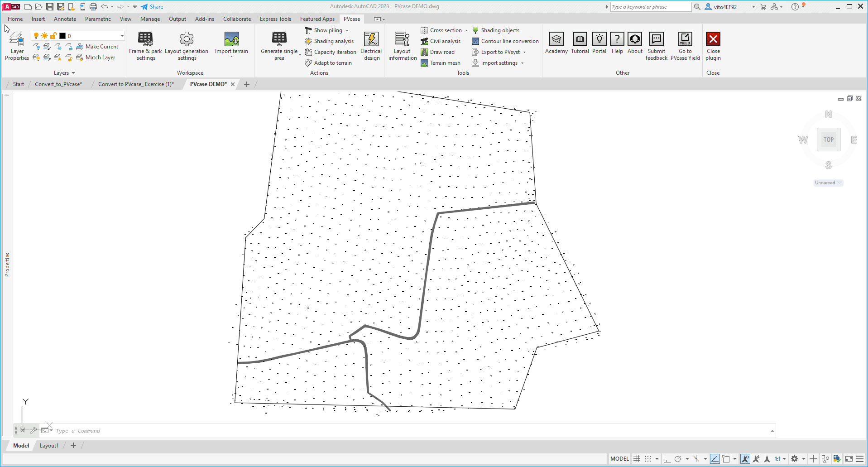Click Turn All Layers On icon
Screen dimensions: 868x467
(36, 58)
